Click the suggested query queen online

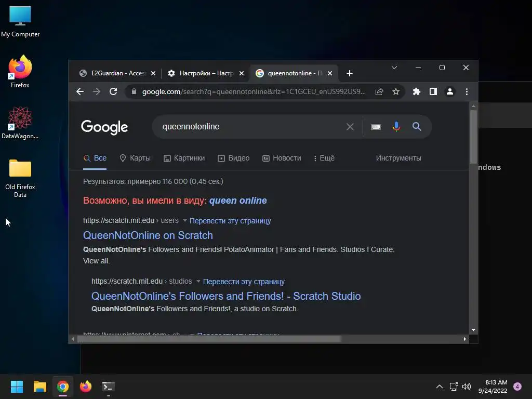(238, 201)
